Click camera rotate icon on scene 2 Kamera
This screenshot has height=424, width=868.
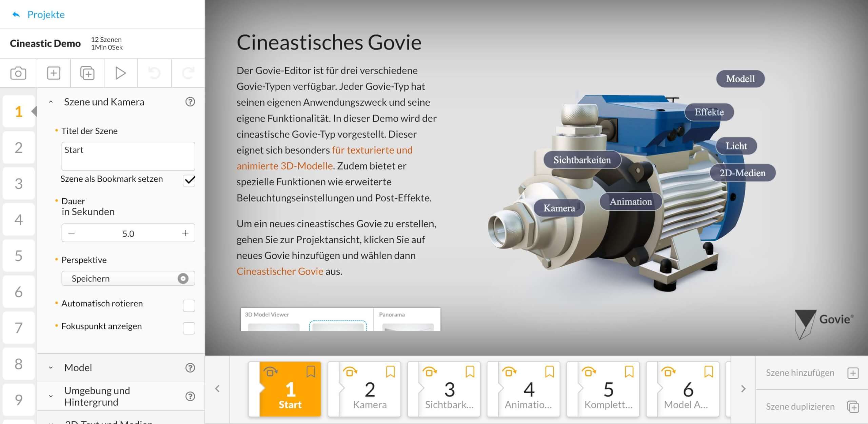(350, 372)
